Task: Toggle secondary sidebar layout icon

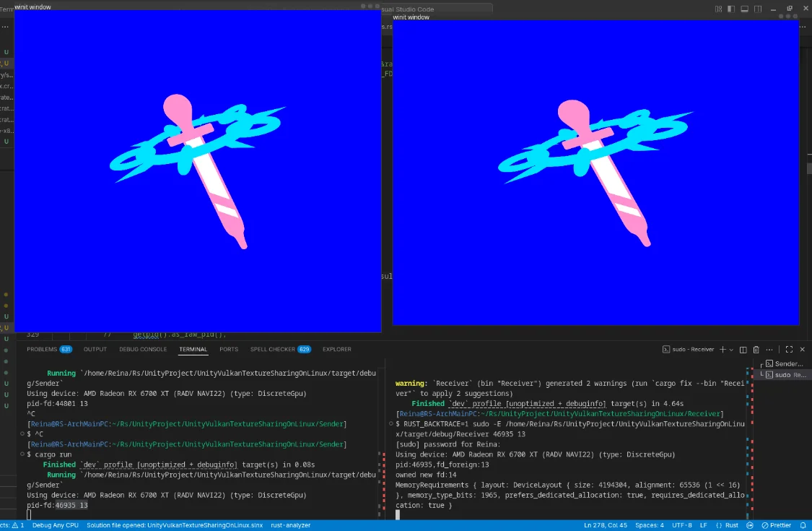Action: coord(758,9)
